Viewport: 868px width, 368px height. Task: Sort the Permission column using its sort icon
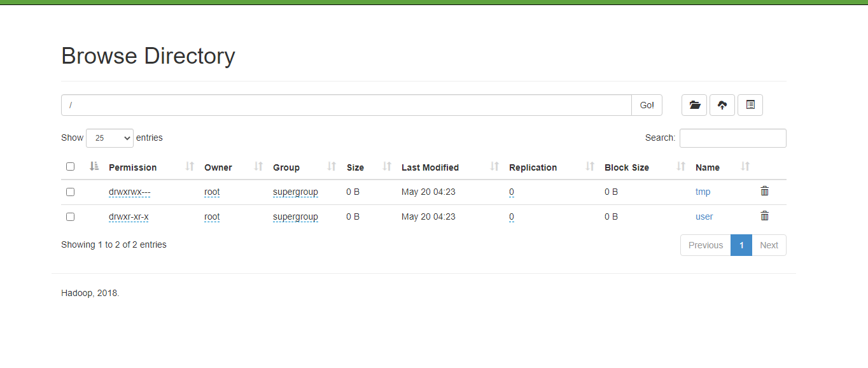point(189,167)
